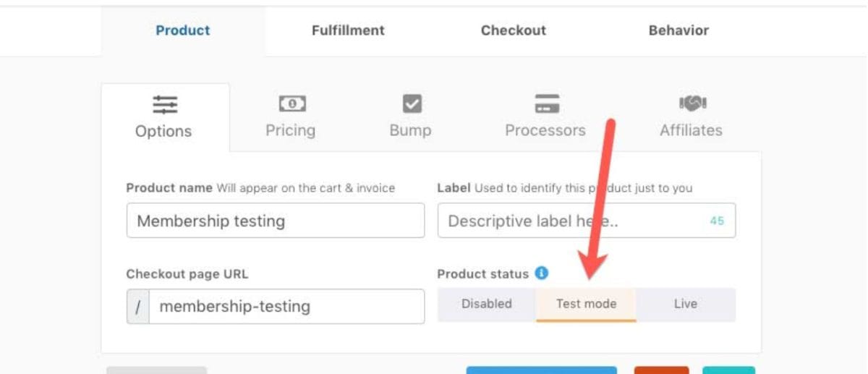Viewport: 868px width, 374px height.
Task: Click the Affiliates handshake icon
Action: (x=692, y=103)
